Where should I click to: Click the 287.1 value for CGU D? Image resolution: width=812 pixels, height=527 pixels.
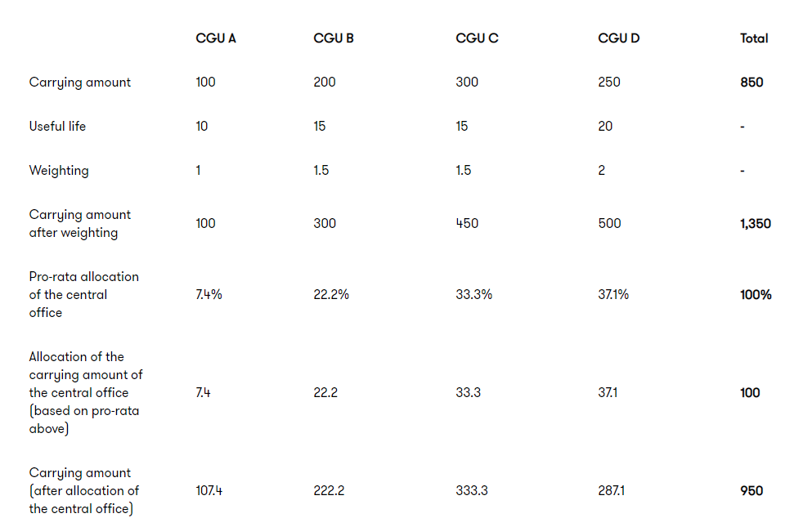(612, 491)
